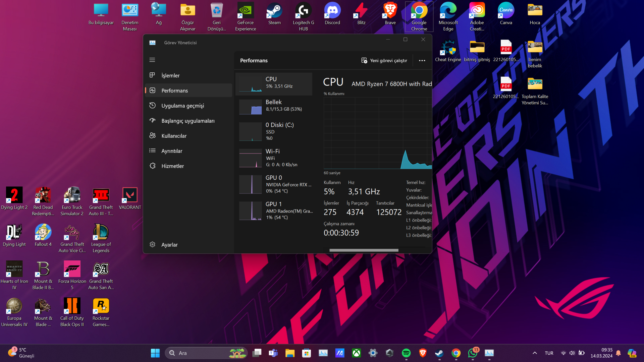Open Başlangıç uygulamaları startup page

[188, 121]
